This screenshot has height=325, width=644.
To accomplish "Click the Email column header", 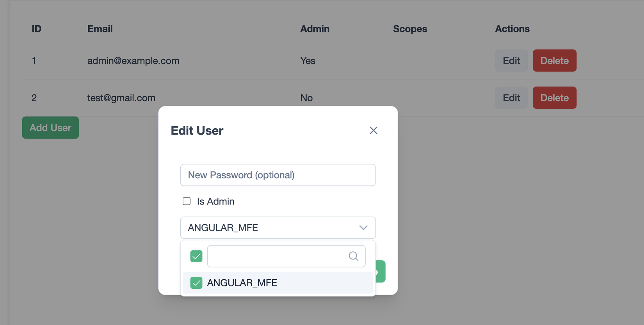I will point(100,29).
